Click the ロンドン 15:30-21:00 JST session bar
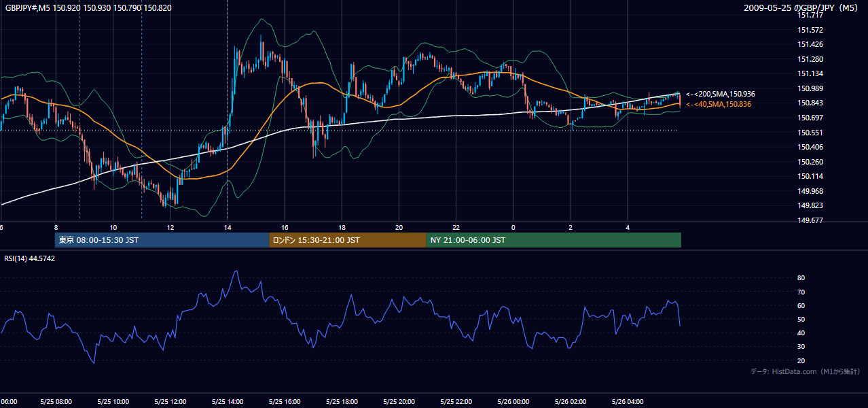 pyautogui.click(x=348, y=240)
